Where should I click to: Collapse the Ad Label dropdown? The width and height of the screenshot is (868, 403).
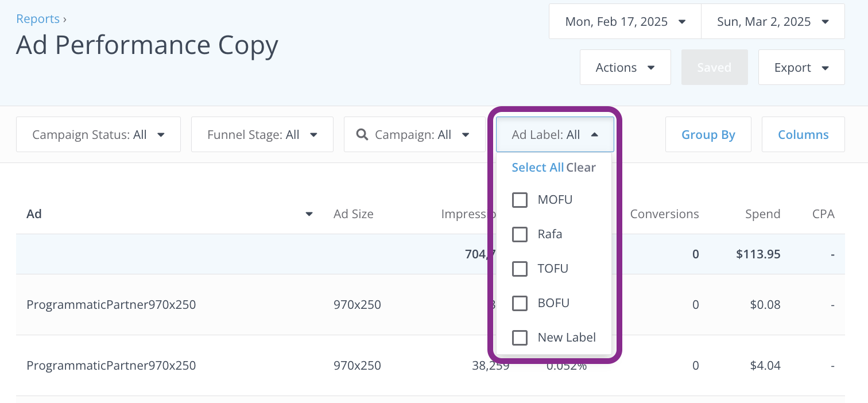tap(555, 135)
